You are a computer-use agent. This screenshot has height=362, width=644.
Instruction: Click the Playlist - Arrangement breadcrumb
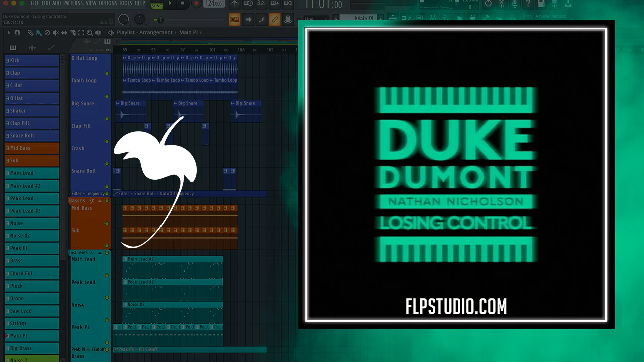pyautogui.click(x=144, y=33)
